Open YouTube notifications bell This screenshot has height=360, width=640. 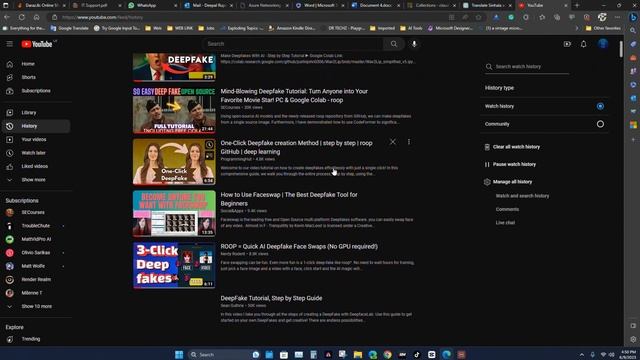584,44
